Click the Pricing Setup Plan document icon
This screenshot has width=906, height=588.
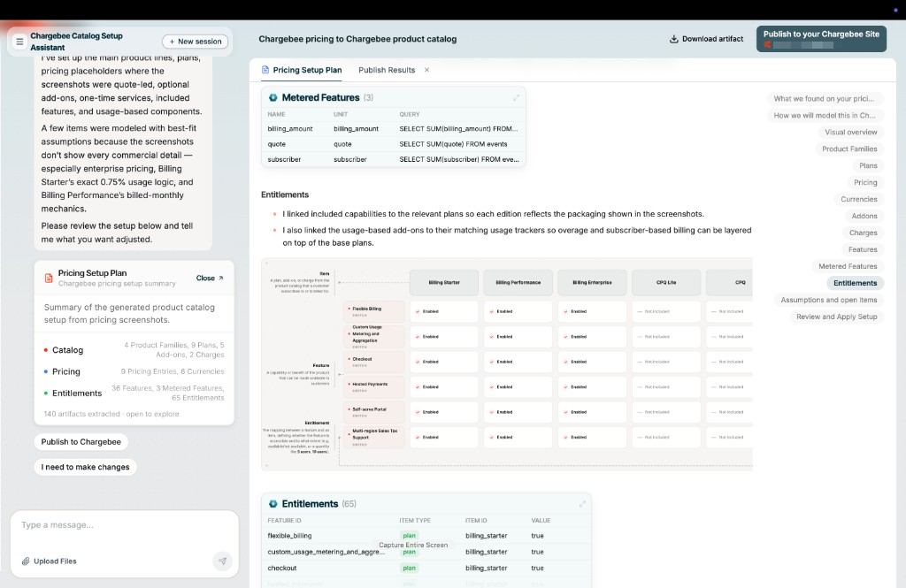pyautogui.click(x=49, y=278)
